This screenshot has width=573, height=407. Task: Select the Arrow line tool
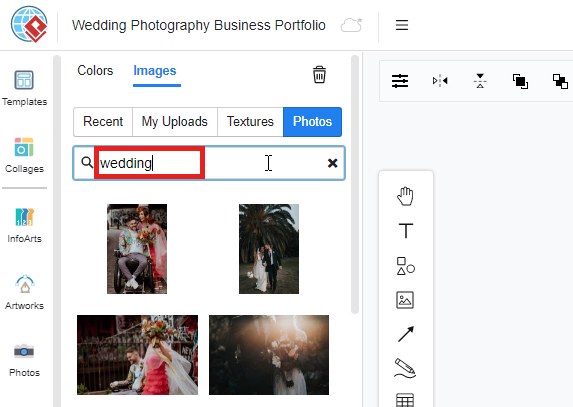406,334
